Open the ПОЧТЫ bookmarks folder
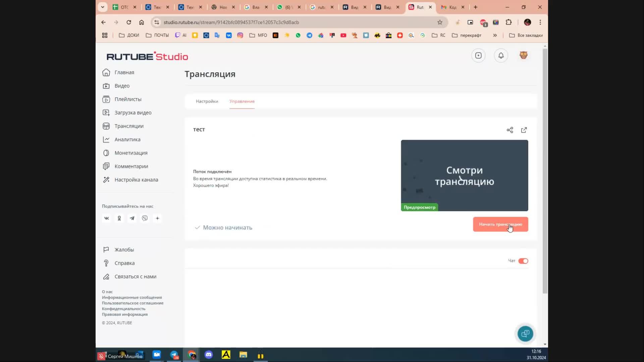Screen dimensions: 644x362 tap(157, 35)
